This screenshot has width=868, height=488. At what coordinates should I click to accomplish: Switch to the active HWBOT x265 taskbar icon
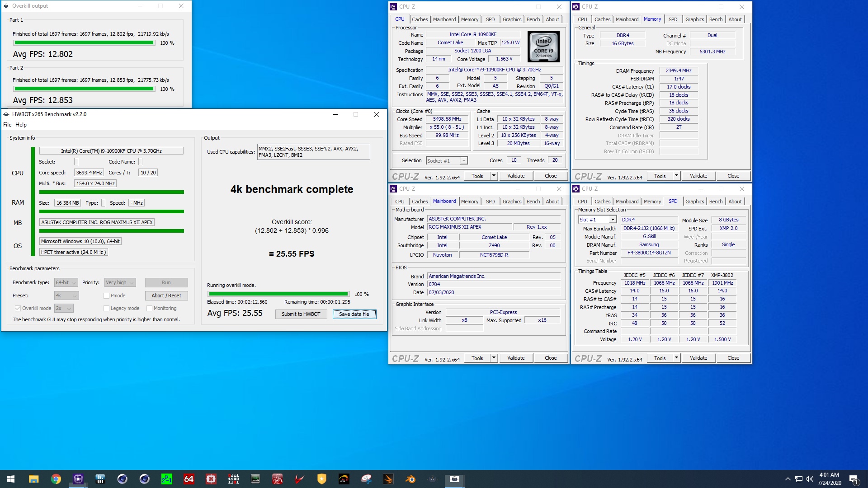click(x=454, y=479)
